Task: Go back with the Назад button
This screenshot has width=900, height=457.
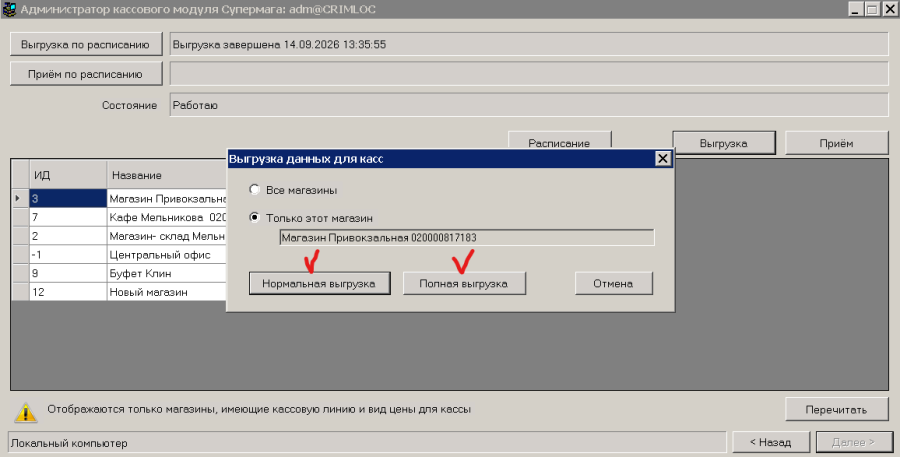Action: 771,442
